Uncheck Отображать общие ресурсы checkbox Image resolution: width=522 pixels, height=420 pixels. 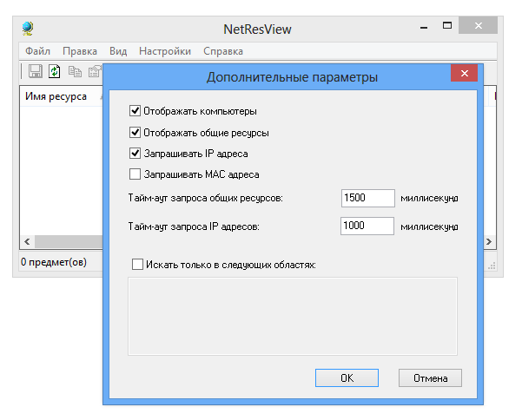[x=135, y=133]
